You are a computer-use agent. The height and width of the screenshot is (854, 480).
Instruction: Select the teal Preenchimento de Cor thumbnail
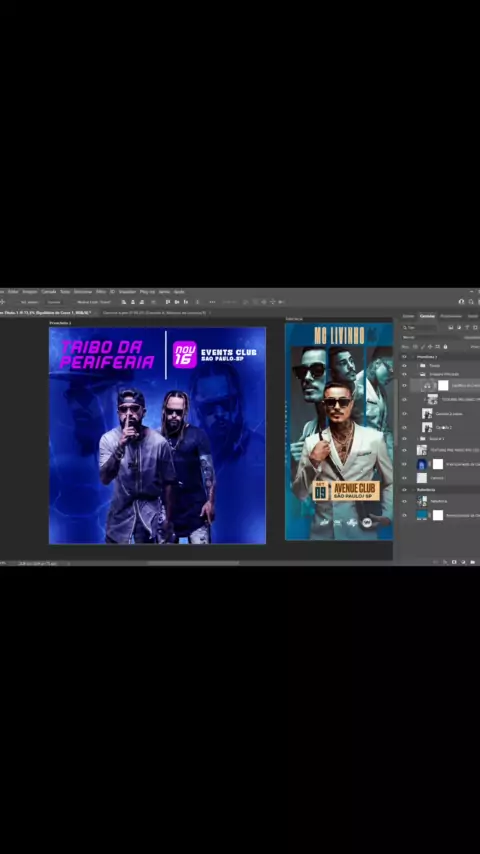pos(422,515)
